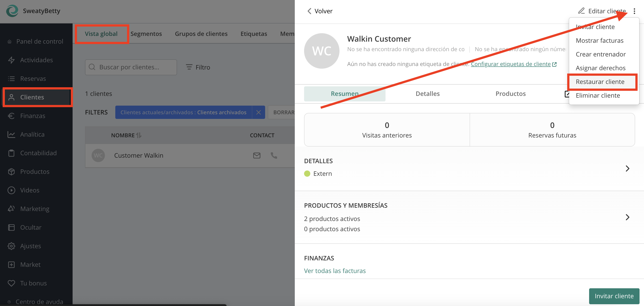Open Finanzas euro icon in sidebar
This screenshot has height=306, width=644.
11,116
